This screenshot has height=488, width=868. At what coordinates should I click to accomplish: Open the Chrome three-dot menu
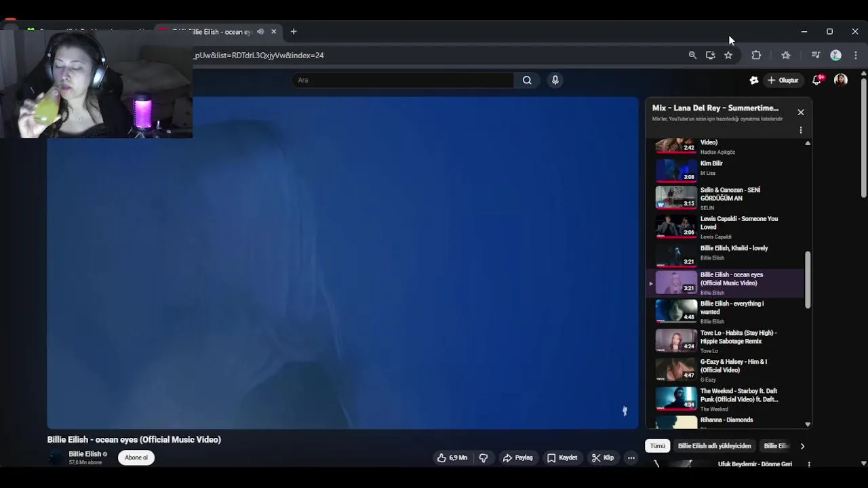coord(856,56)
